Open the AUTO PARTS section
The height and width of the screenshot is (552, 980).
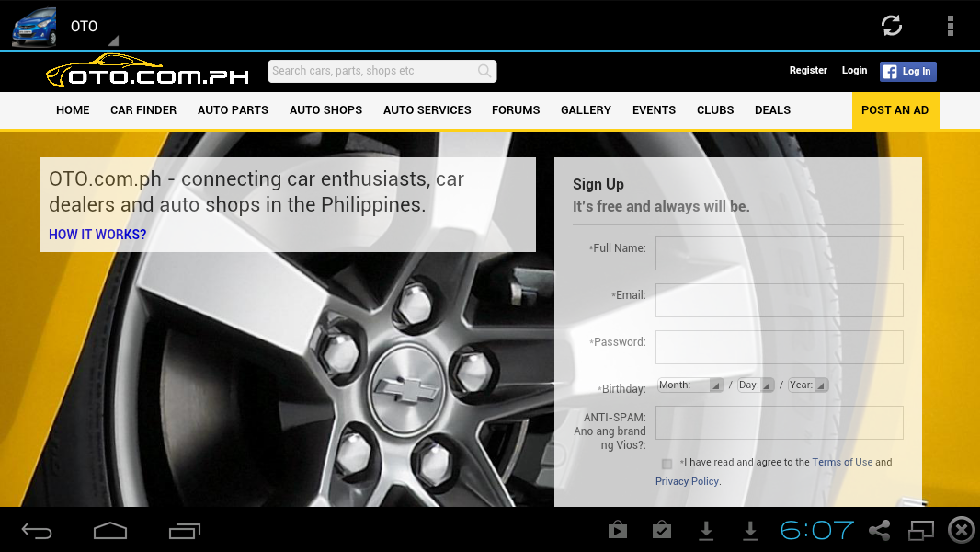(x=233, y=110)
